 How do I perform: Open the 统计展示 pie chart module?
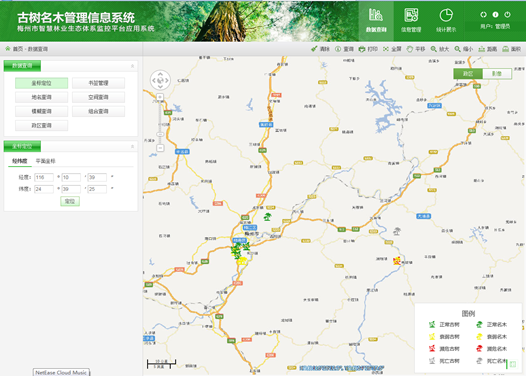[446, 21]
